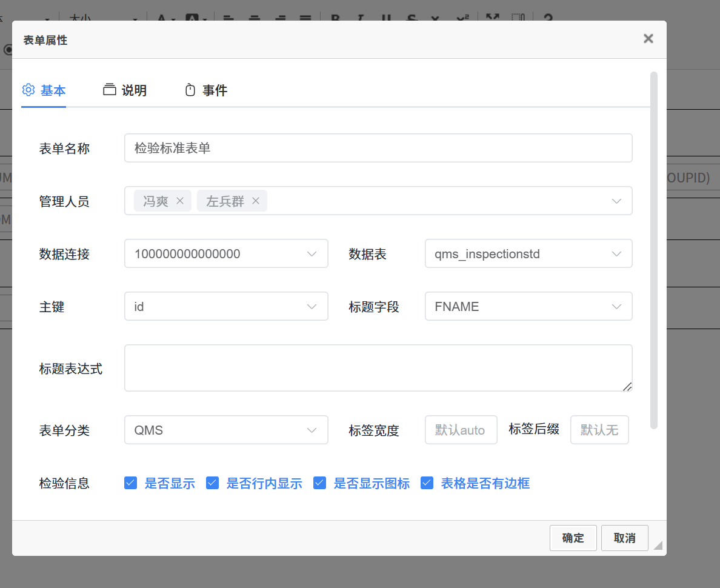720x588 pixels.
Task: Disable the 表格是否有边框 checkbox
Action: pyautogui.click(x=427, y=483)
